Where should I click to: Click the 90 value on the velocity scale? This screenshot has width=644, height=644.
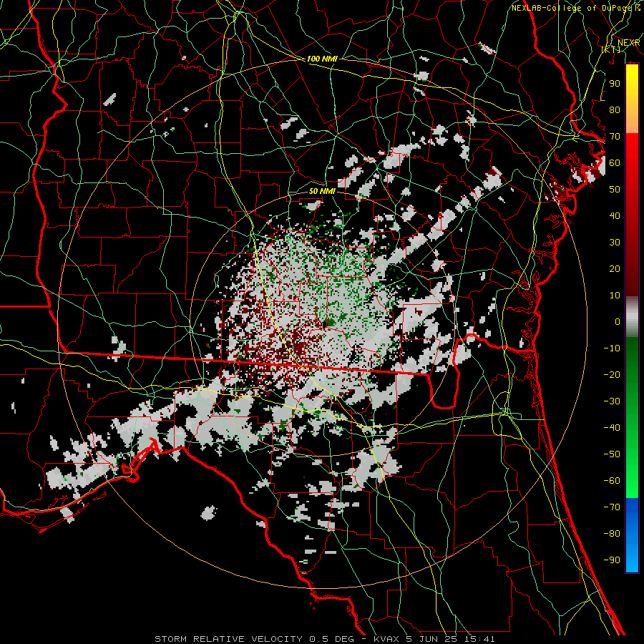point(615,84)
